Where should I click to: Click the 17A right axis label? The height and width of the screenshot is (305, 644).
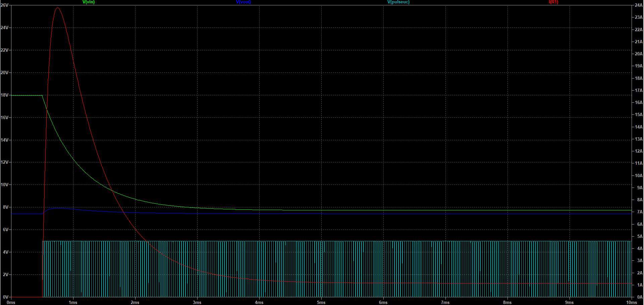tap(639, 90)
